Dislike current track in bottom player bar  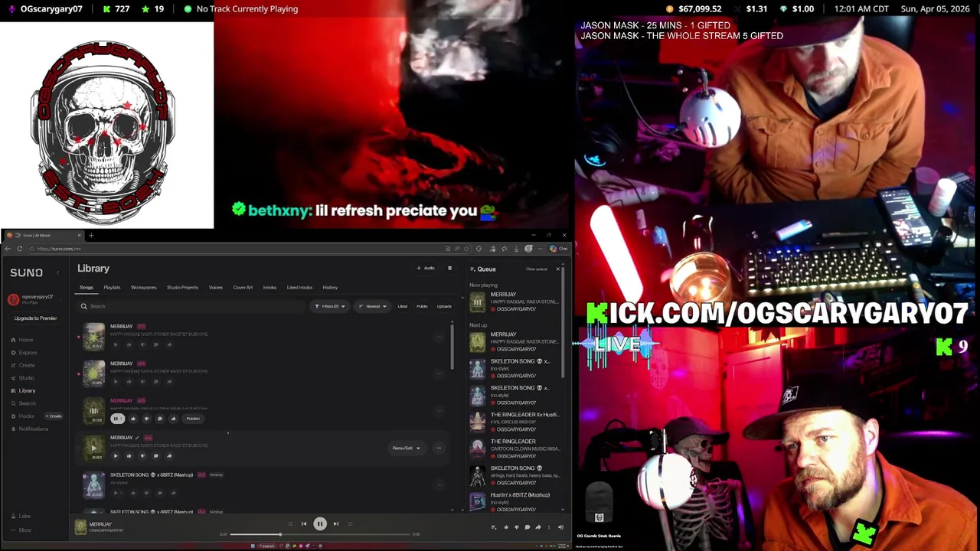coord(517,527)
